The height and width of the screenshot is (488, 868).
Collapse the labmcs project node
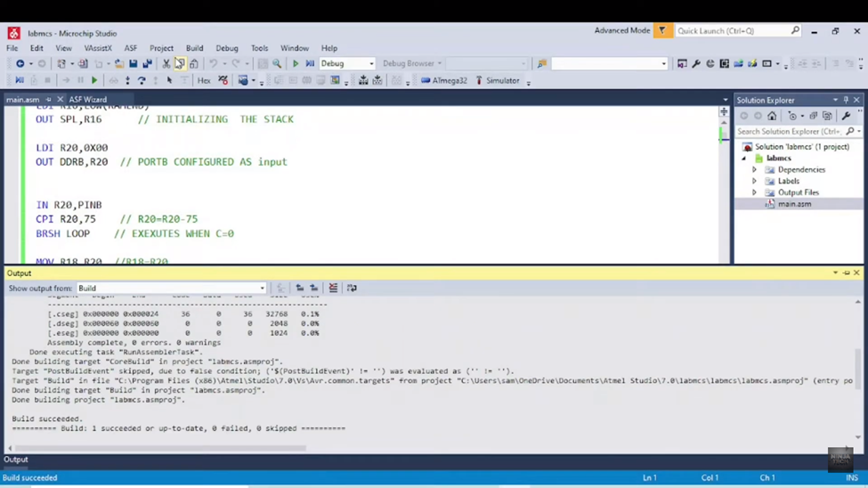[x=744, y=159]
